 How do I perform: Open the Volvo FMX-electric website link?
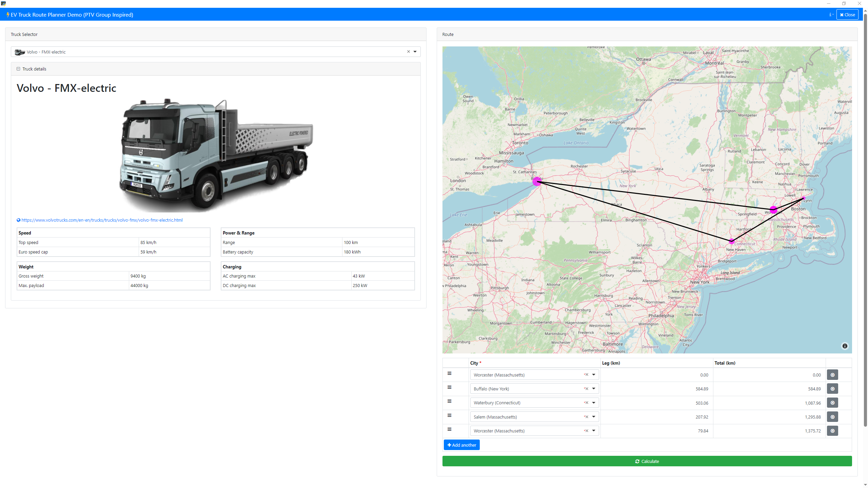(102, 220)
